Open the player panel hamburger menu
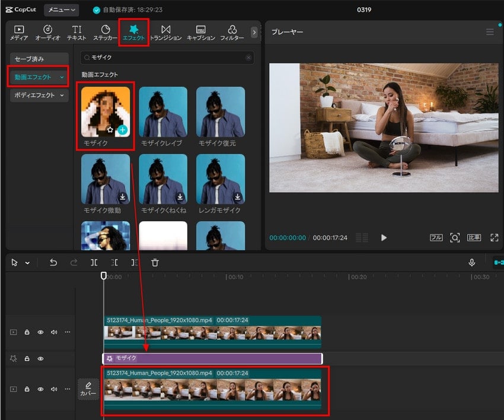The width and height of the screenshot is (504, 420). tap(490, 32)
